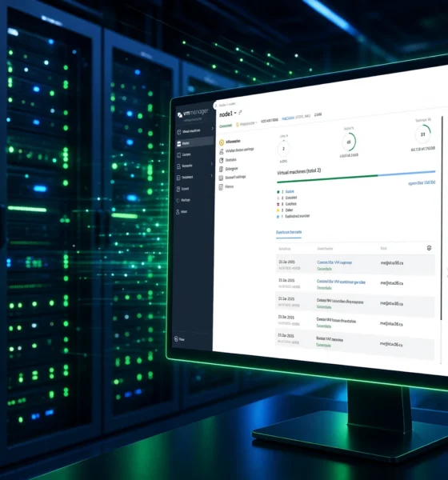The image size is (448, 480).
Task: Open the first history row's blue task link
Action: (x=334, y=262)
